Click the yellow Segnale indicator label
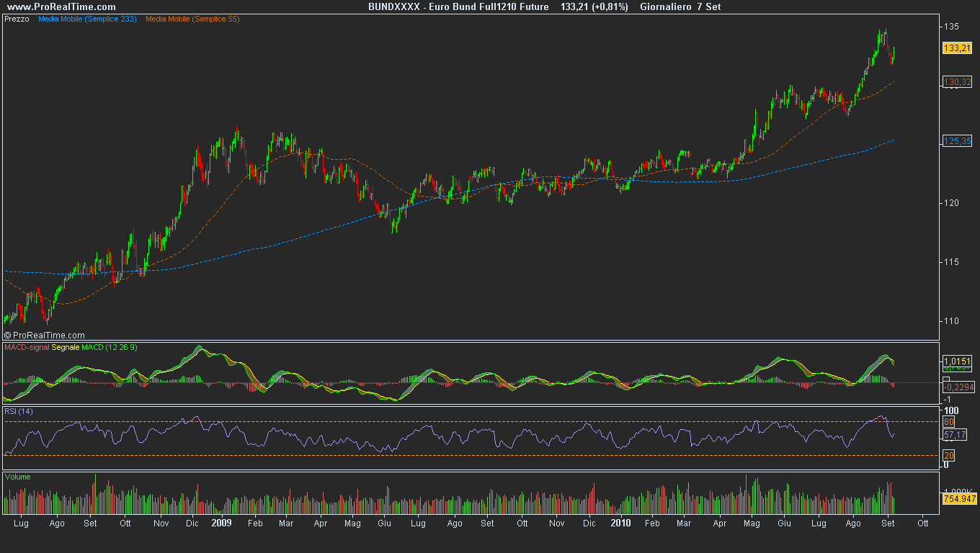The image size is (980, 553). pyautogui.click(x=66, y=348)
